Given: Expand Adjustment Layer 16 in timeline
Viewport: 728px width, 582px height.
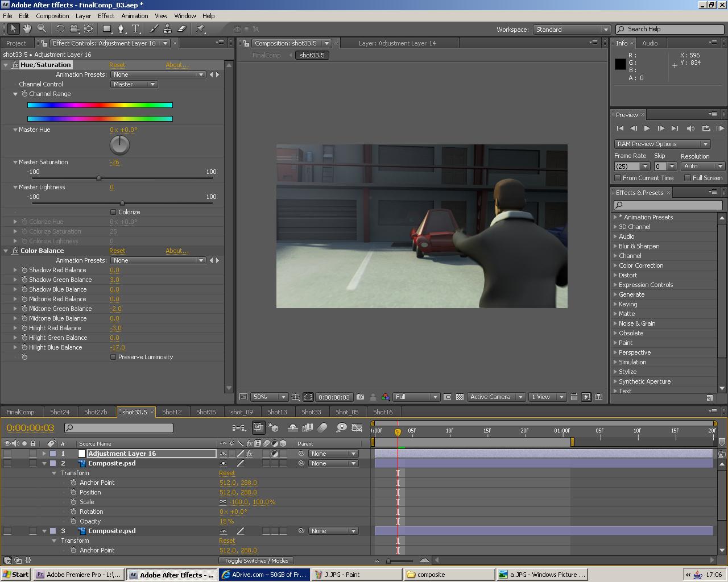Looking at the screenshot, I should coord(44,454).
